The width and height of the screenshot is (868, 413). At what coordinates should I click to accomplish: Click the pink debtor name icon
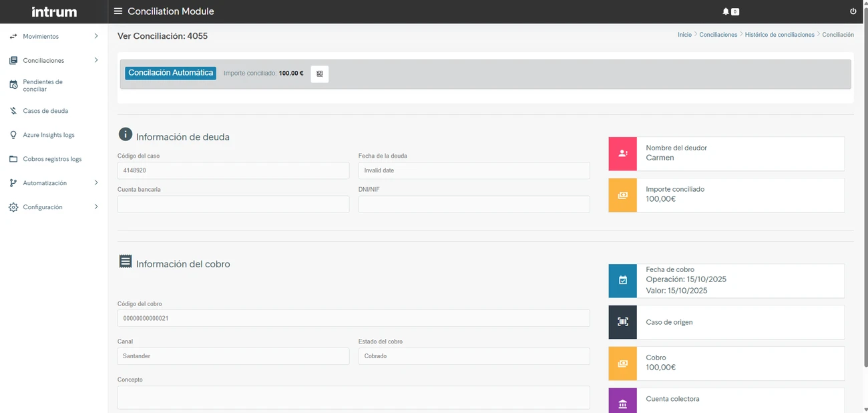coord(622,154)
